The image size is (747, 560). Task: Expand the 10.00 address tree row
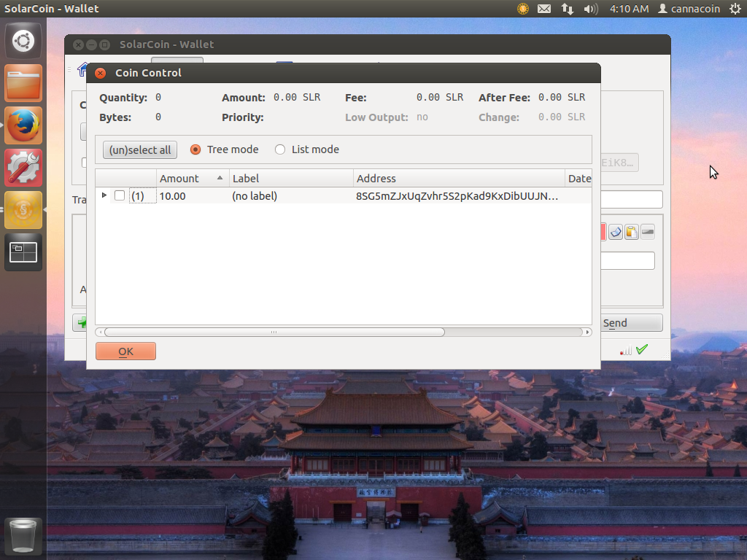tap(104, 195)
